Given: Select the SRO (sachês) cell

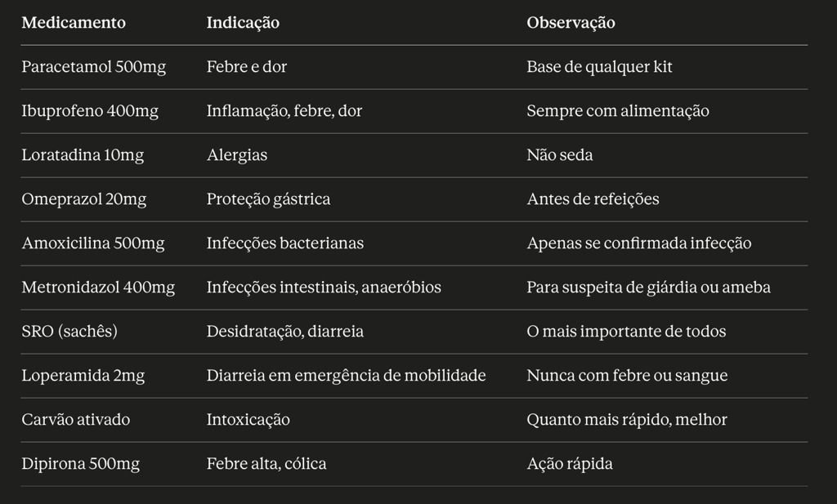Looking at the screenshot, I should [x=69, y=331].
